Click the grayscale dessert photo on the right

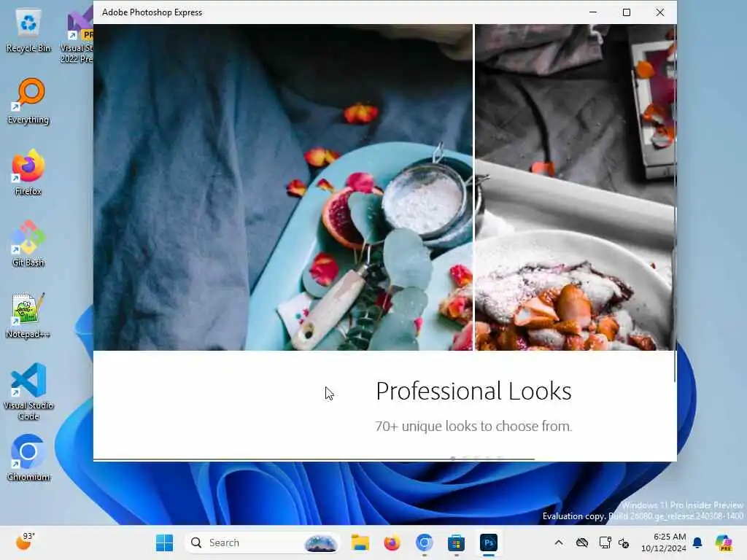[x=575, y=187]
